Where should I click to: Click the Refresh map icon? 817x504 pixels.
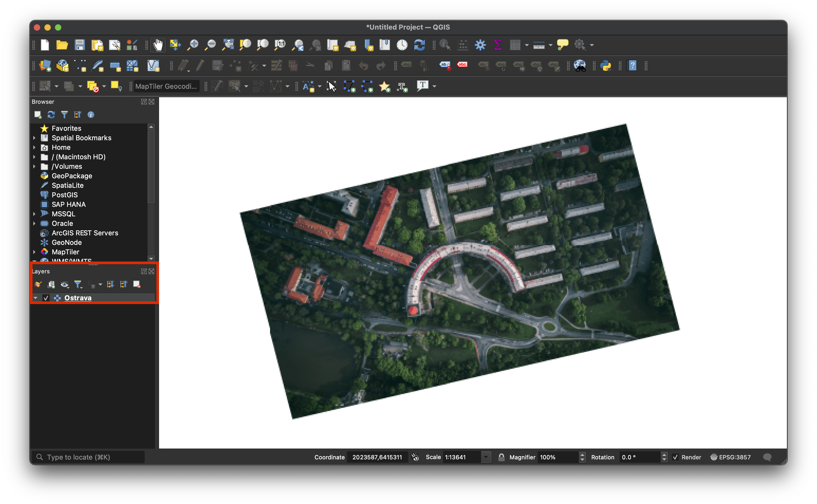(x=419, y=45)
